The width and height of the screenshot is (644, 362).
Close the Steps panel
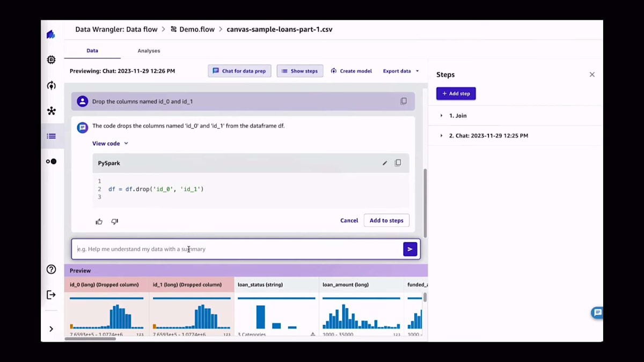[592, 75]
